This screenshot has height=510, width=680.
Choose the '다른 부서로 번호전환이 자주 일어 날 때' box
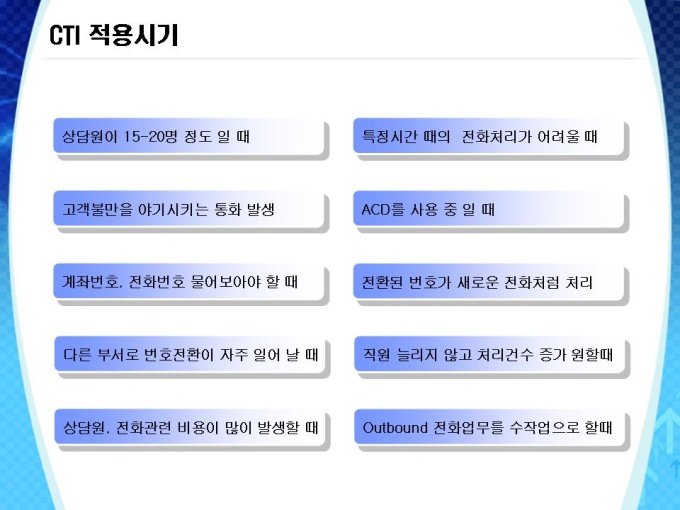click(190, 354)
